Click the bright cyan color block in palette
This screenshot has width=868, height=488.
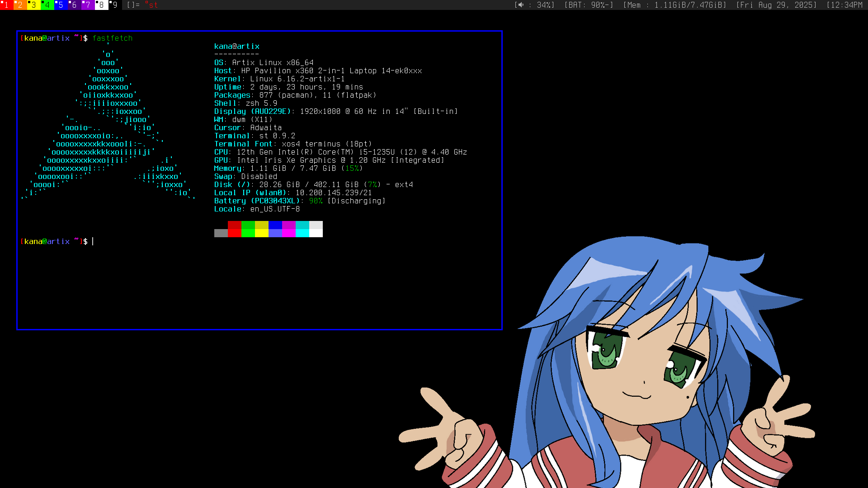302,233
